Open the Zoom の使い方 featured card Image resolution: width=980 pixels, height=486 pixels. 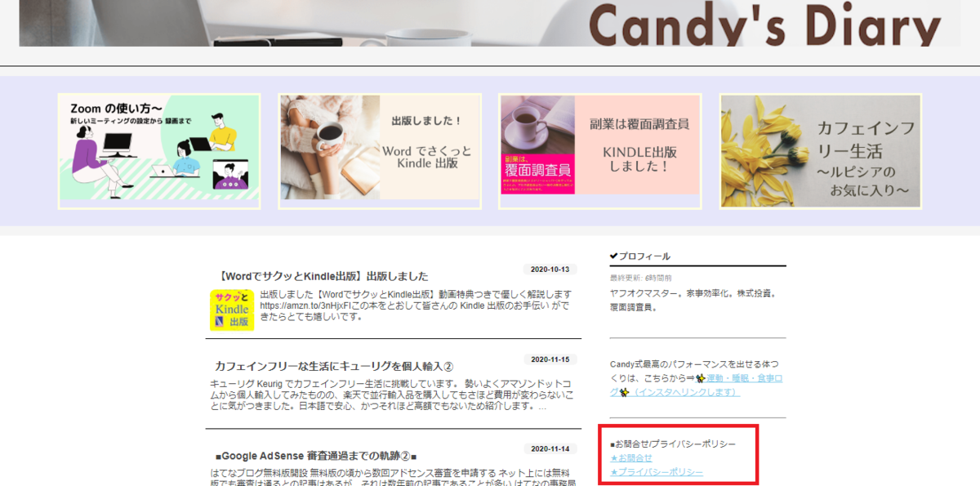[x=159, y=151]
